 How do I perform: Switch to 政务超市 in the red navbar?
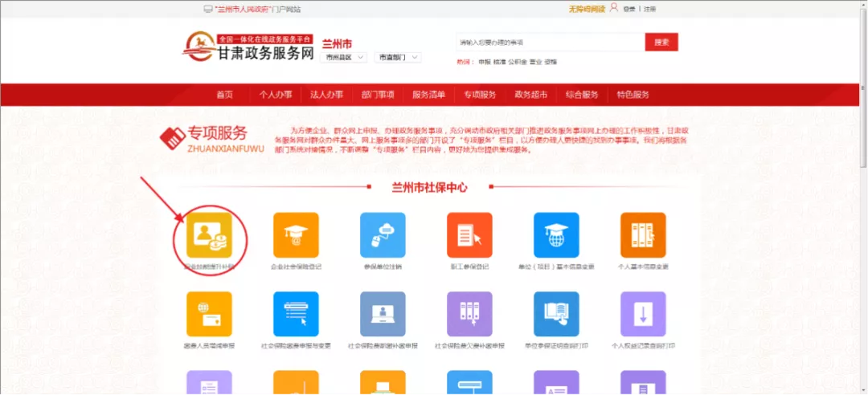(530, 95)
